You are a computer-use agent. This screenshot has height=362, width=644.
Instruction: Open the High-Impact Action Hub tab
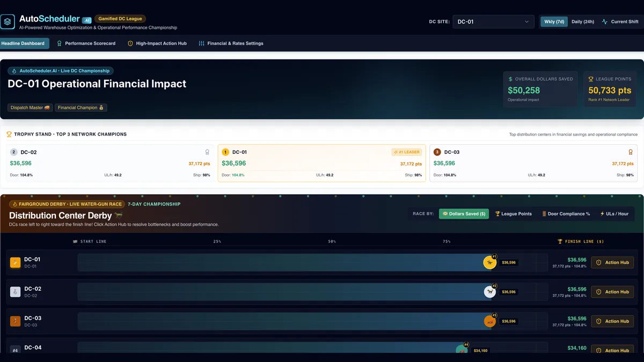tap(157, 43)
